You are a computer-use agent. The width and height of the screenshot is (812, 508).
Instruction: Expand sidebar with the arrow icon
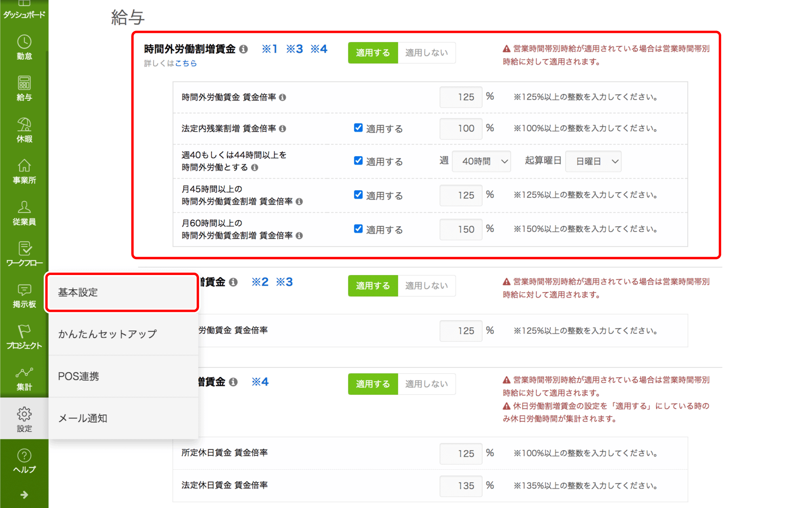[24, 495]
